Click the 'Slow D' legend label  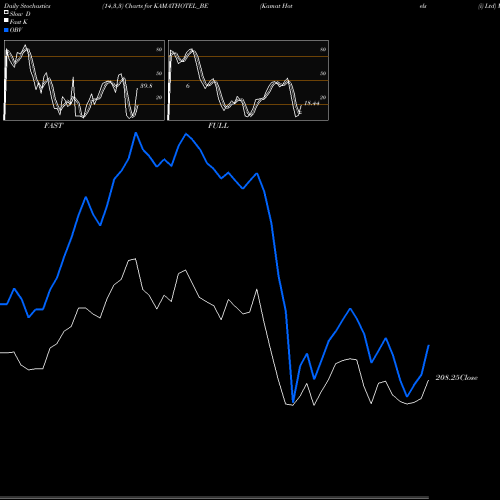pos(20,14)
